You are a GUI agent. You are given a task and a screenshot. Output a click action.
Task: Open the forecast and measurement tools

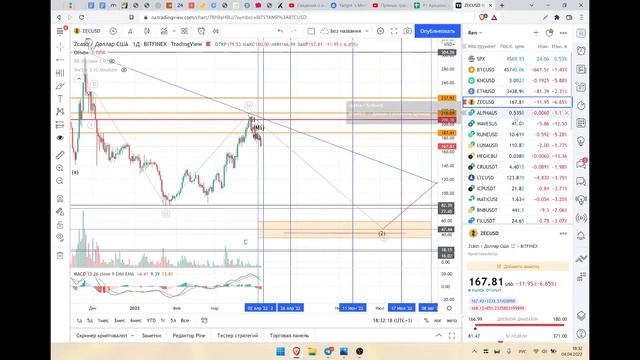coord(60,124)
